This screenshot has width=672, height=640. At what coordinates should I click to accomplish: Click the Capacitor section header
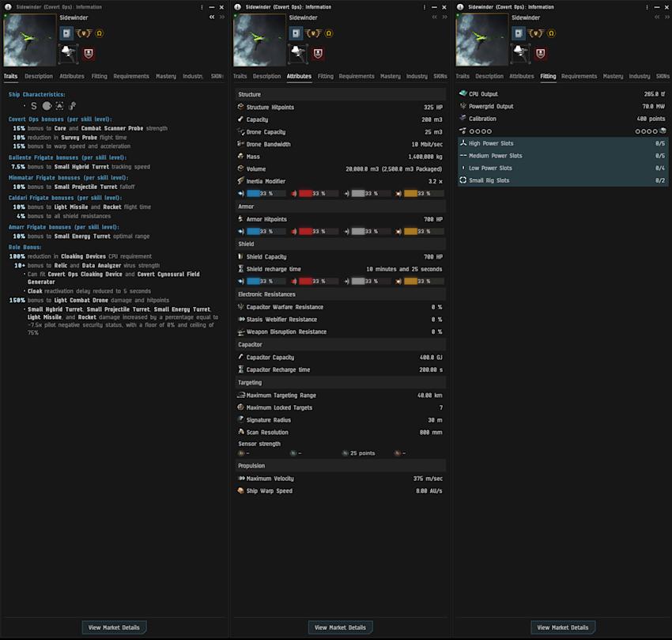point(340,344)
